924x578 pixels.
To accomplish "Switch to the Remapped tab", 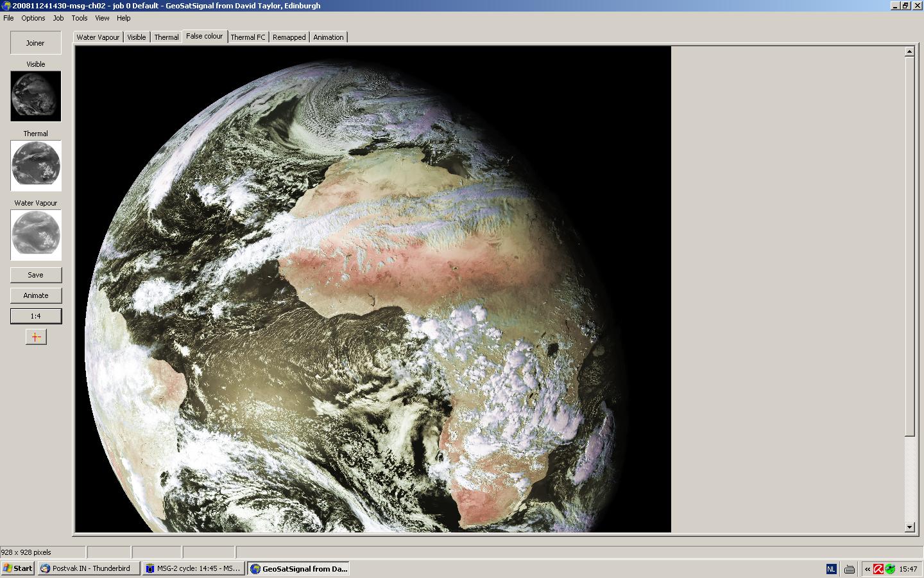I will pyautogui.click(x=289, y=37).
